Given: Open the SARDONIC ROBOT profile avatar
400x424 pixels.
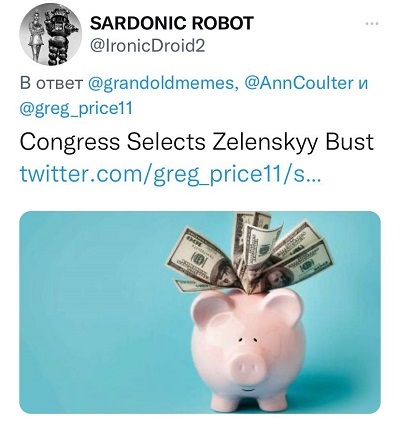Looking at the screenshot, I should pos(50,36).
